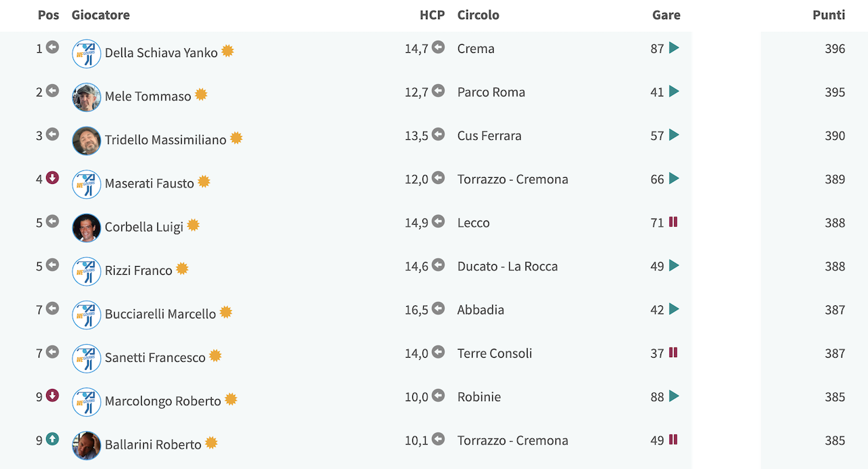Open Bucciarelli Marcello's player profile
The height and width of the screenshot is (469, 868).
pyautogui.click(x=160, y=314)
